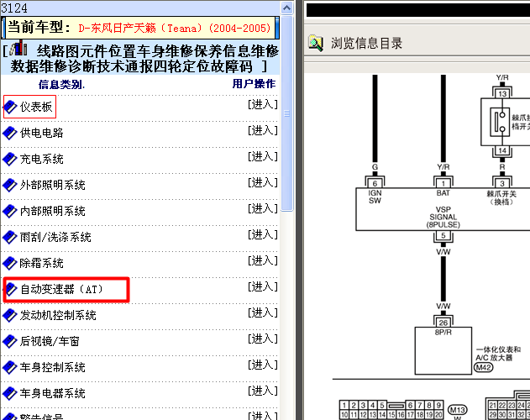The width and height of the screenshot is (530, 420).
Task: Open 车身控制系统 via its [进入] link
Action: point(263,365)
